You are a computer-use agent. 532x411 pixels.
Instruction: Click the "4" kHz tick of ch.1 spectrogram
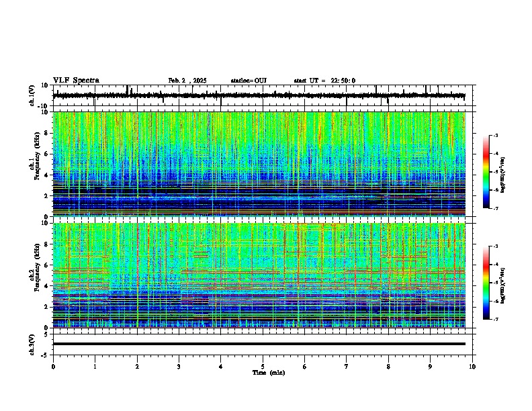(48, 175)
